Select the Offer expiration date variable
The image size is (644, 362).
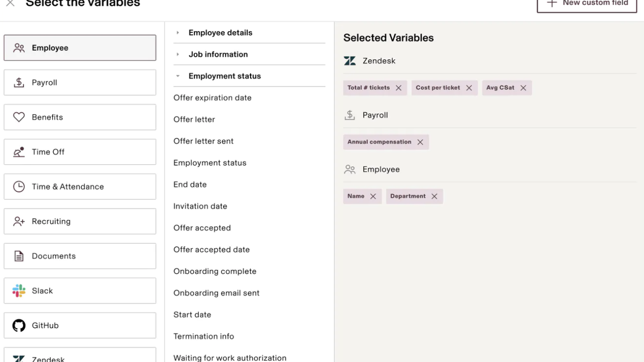(212, 98)
